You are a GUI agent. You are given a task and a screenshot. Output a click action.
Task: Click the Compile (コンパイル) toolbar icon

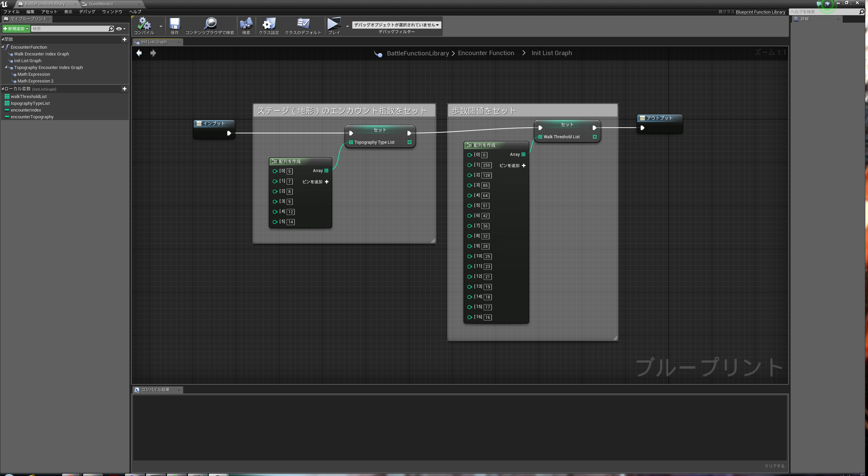pyautogui.click(x=144, y=24)
